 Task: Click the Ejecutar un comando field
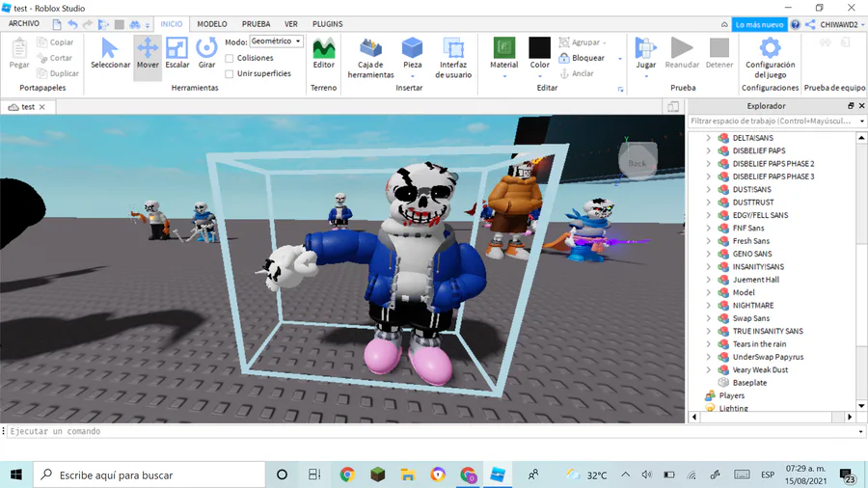[x=432, y=431]
